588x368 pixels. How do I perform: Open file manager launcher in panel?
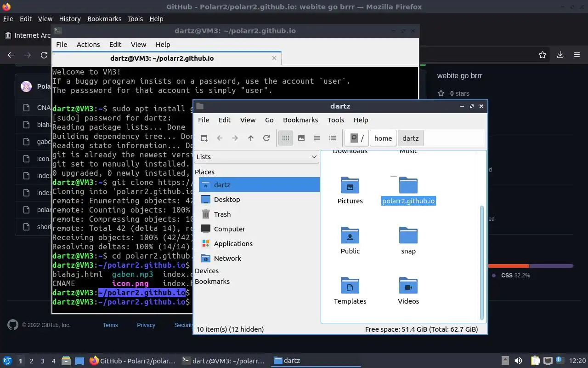[66, 361]
